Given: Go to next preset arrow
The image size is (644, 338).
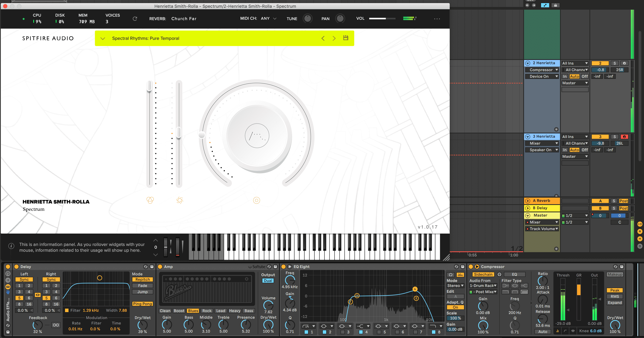Looking at the screenshot, I should [x=334, y=38].
